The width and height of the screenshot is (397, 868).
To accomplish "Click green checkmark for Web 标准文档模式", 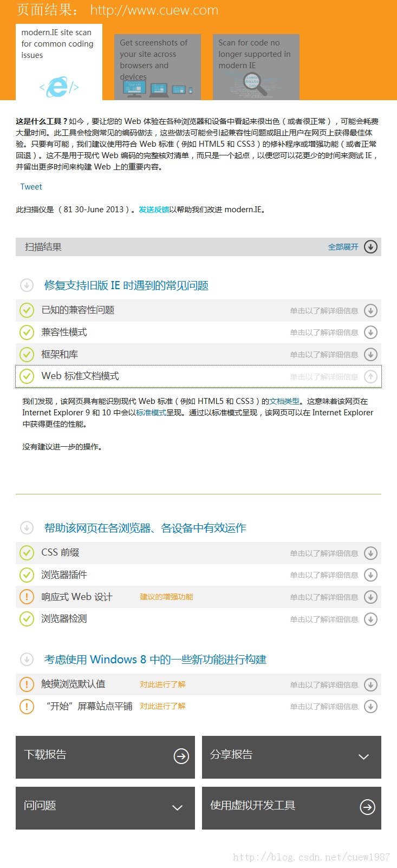I will click(27, 376).
